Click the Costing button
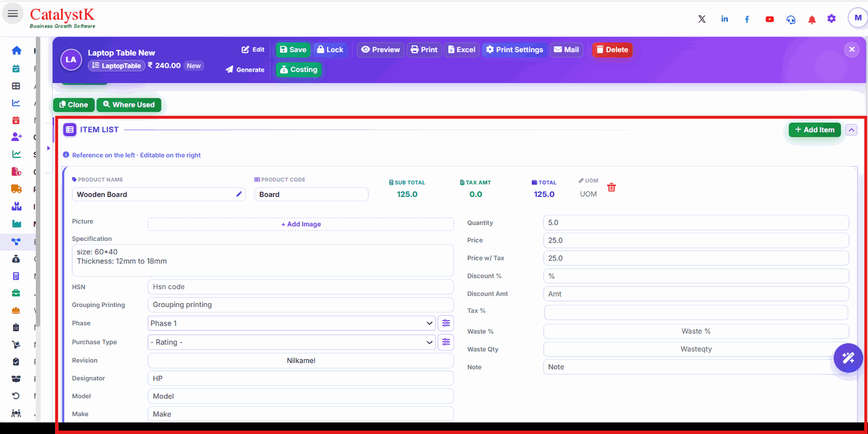 (x=298, y=69)
